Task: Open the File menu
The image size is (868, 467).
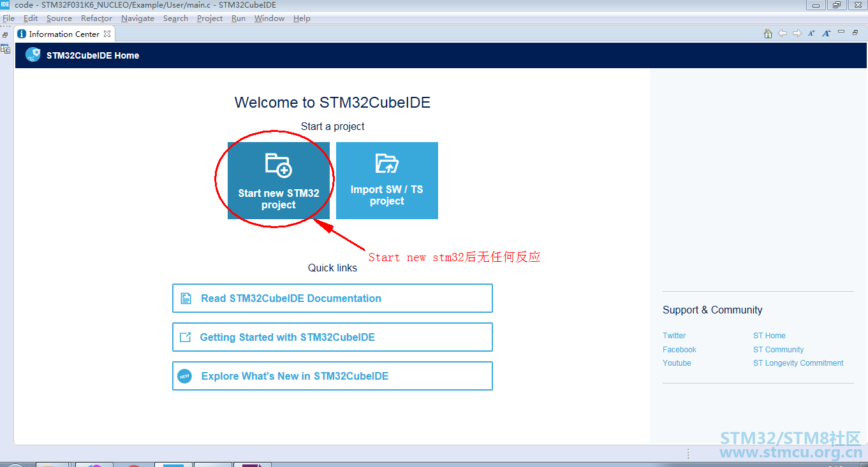Action: coord(8,18)
